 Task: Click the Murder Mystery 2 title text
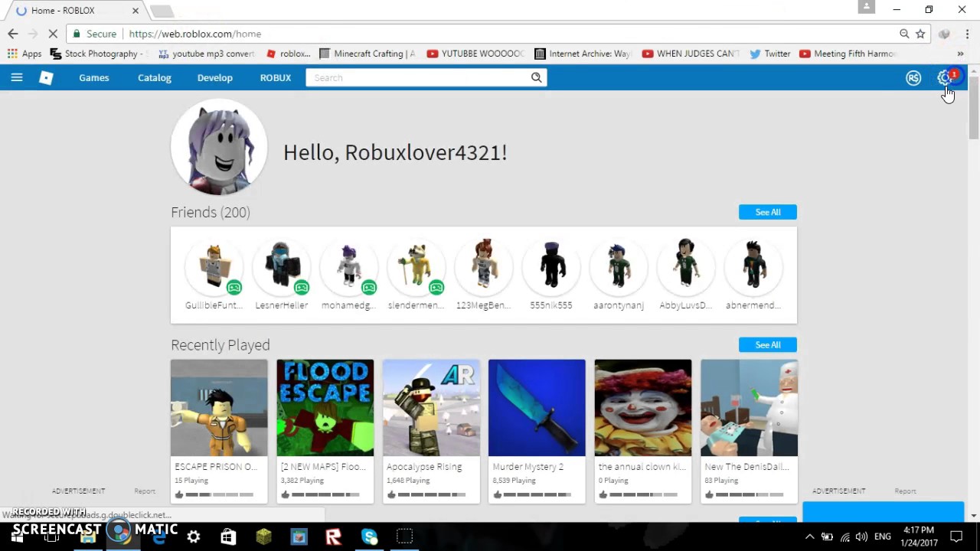[528, 467]
